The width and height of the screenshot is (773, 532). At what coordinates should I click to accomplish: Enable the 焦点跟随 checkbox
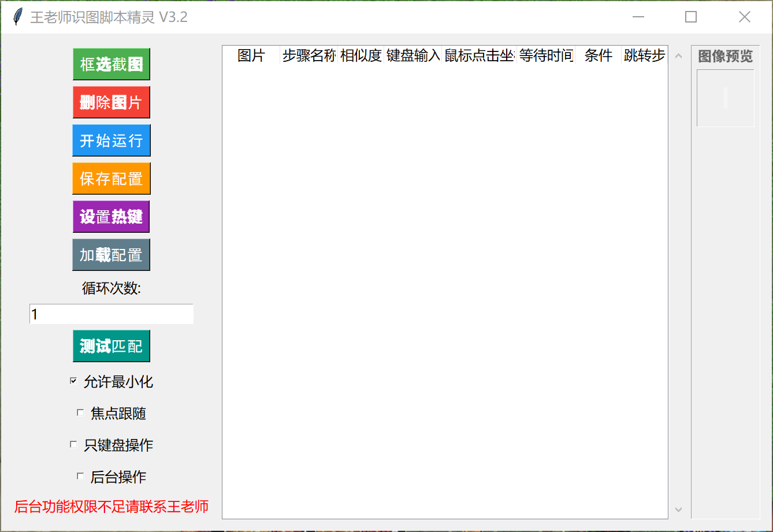pos(80,412)
